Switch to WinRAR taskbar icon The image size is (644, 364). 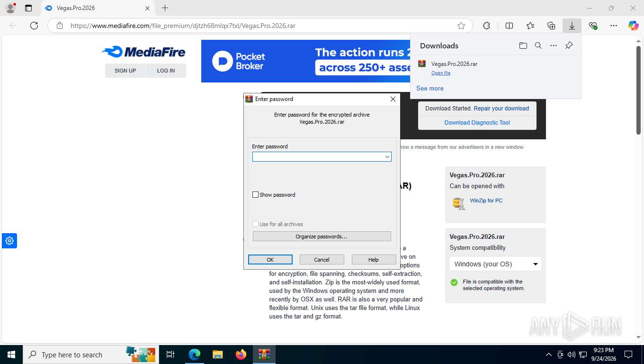pyautogui.click(x=264, y=355)
